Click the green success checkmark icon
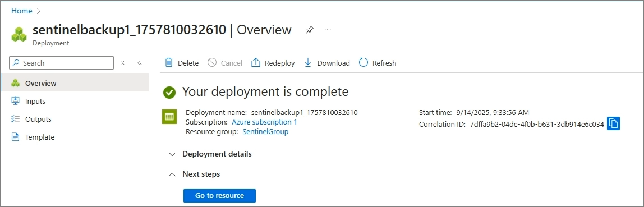Viewport: 644px width, 207px height. pyautogui.click(x=169, y=93)
